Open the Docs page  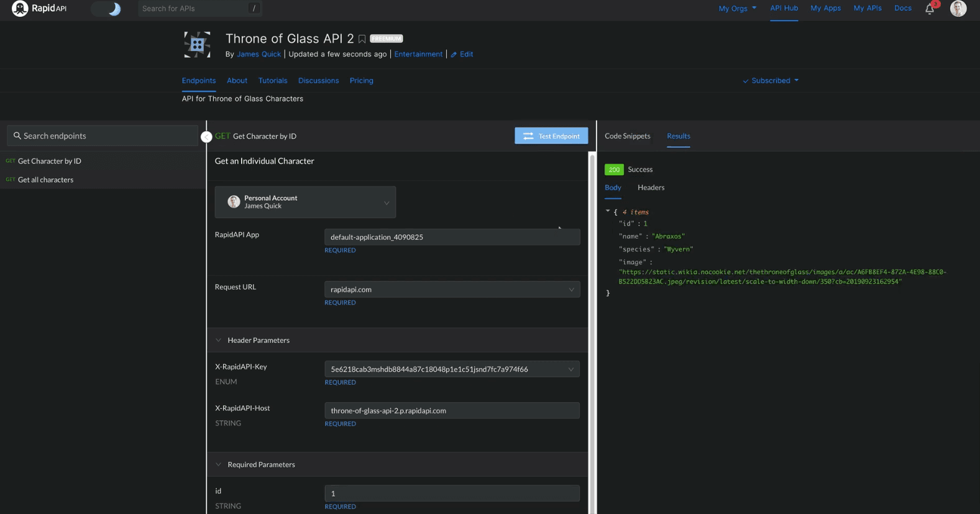click(x=902, y=8)
